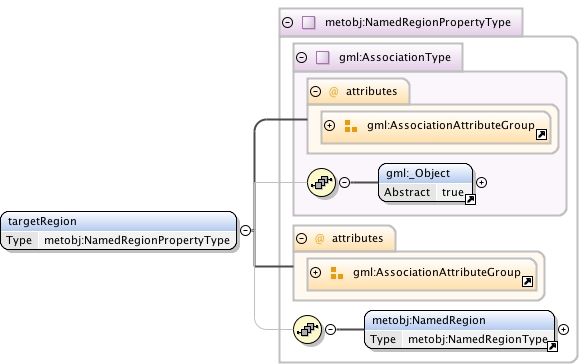Open reference arrow on first gml:AssociationAttributeGroup

point(541,135)
